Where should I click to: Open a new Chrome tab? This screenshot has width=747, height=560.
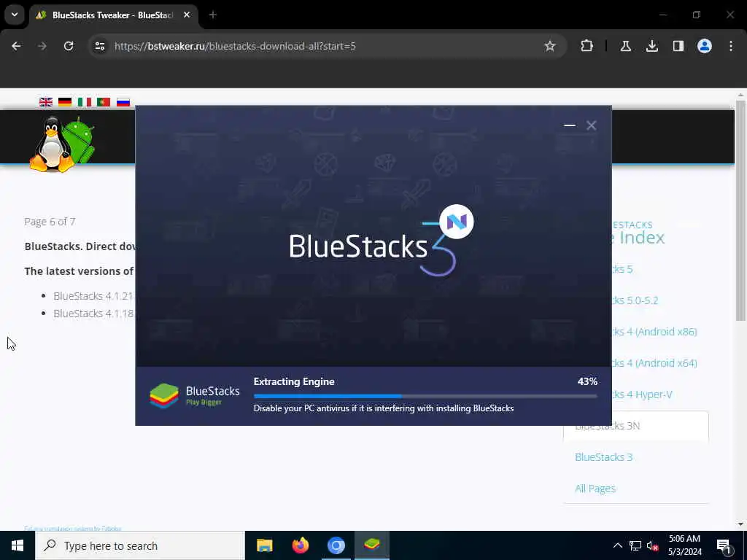(213, 15)
